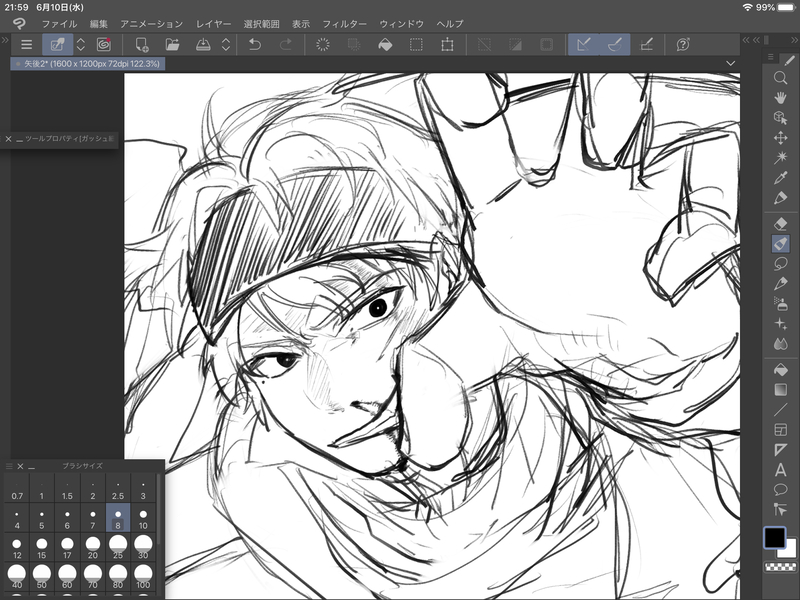
Task: Toggle Snap to Grid
Action: point(646,45)
